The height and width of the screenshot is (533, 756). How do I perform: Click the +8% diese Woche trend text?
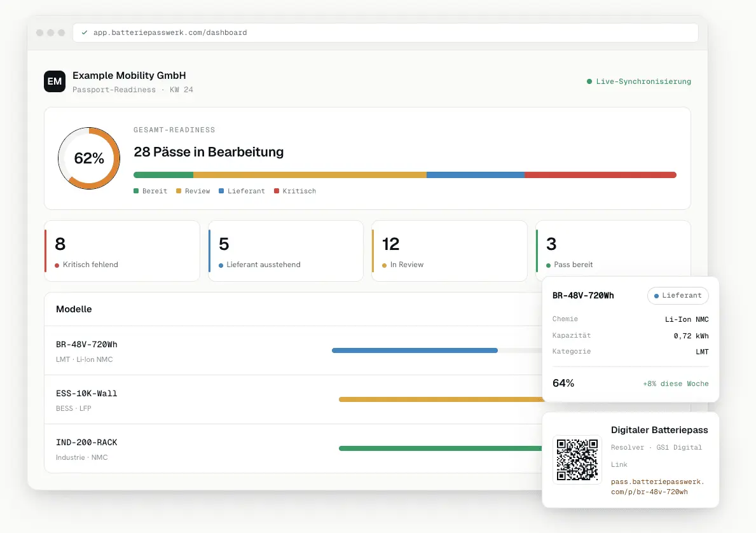click(x=675, y=384)
